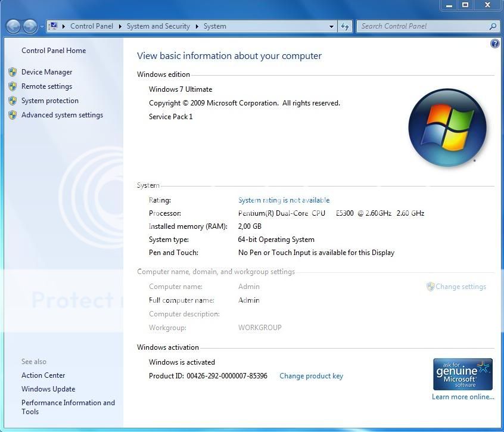This screenshot has height=432, width=504.
Task: Click the Back navigation arrow button
Action: [14, 26]
